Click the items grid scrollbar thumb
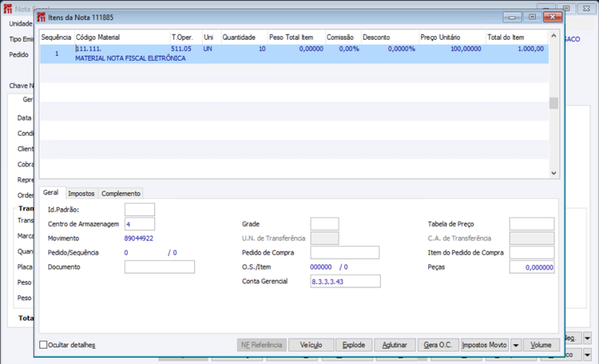Viewport: 599px width, 364px height. [553, 103]
